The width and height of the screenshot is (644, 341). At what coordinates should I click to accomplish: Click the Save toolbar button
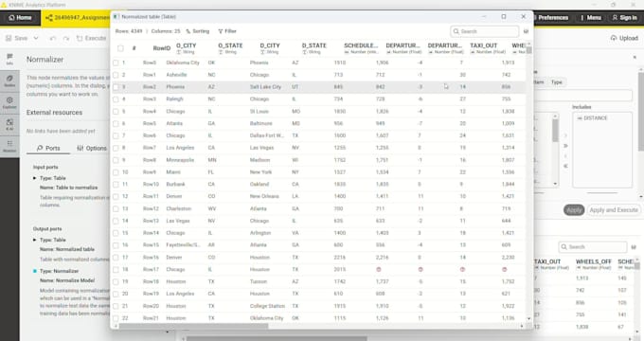17,38
